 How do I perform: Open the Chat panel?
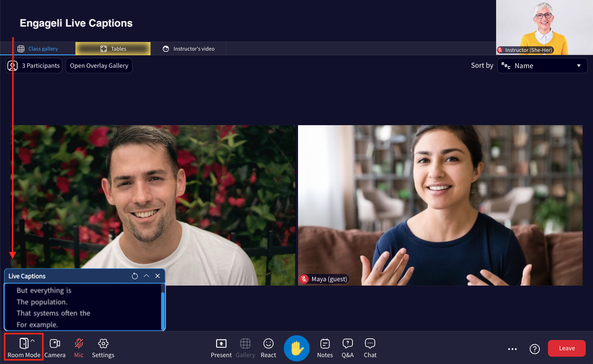[370, 348]
